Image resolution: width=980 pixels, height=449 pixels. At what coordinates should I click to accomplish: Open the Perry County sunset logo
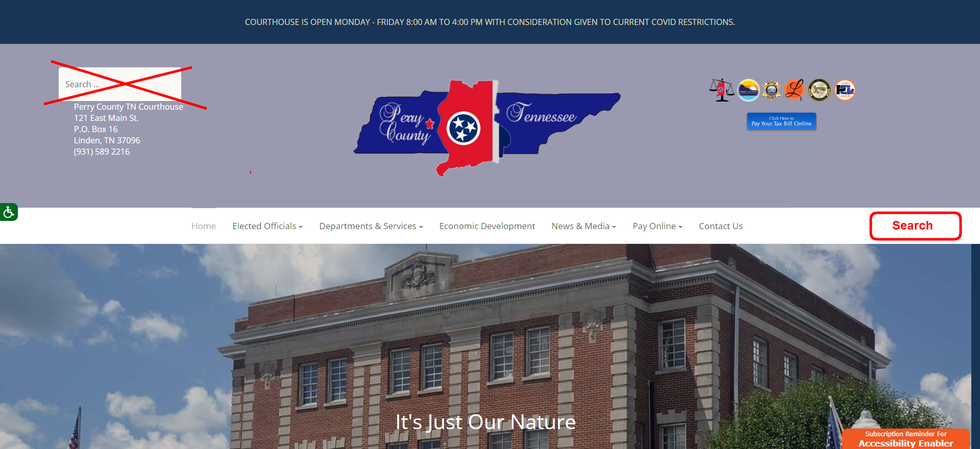pyautogui.click(x=748, y=90)
